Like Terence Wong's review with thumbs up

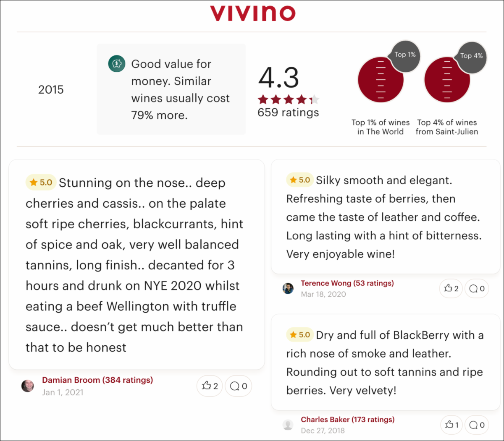point(451,288)
